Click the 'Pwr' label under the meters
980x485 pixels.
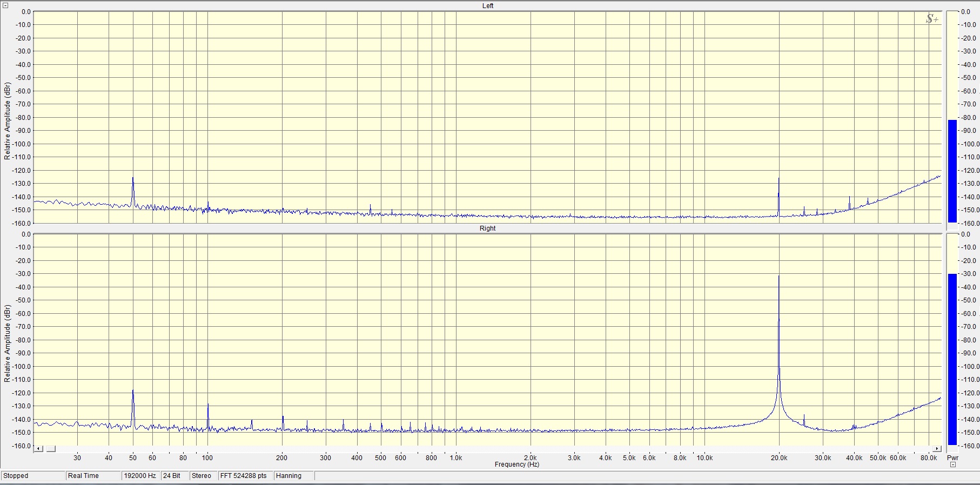pyautogui.click(x=952, y=457)
